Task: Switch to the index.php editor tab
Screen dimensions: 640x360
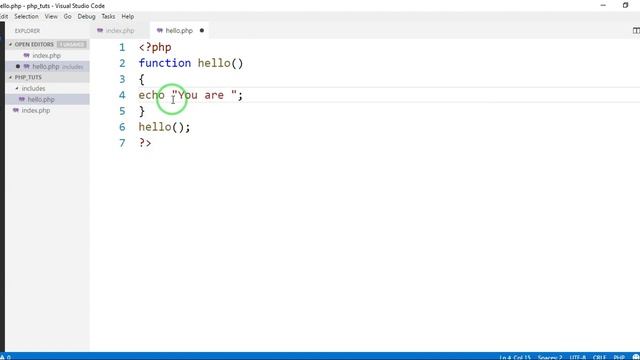Action: [x=120, y=31]
